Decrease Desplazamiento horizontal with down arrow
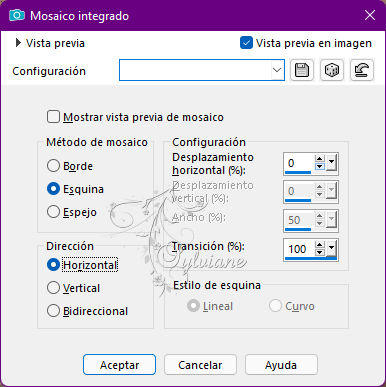The height and width of the screenshot is (387, 386). coord(320,166)
